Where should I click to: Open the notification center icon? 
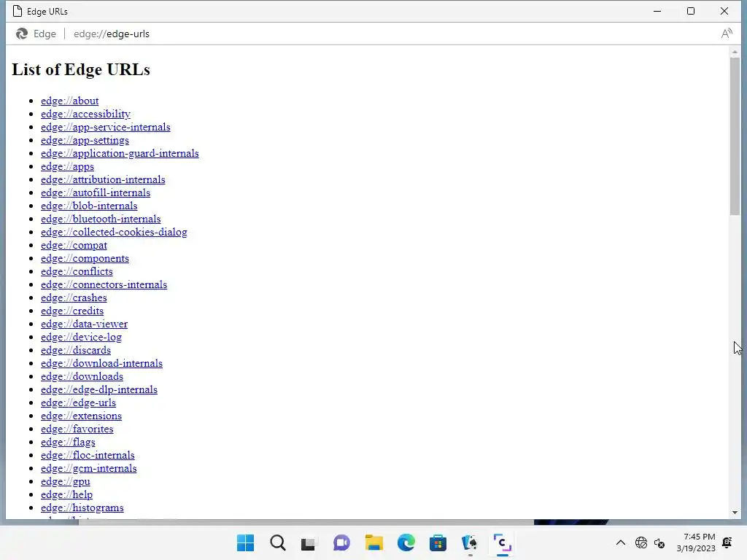pyautogui.click(x=727, y=542)
